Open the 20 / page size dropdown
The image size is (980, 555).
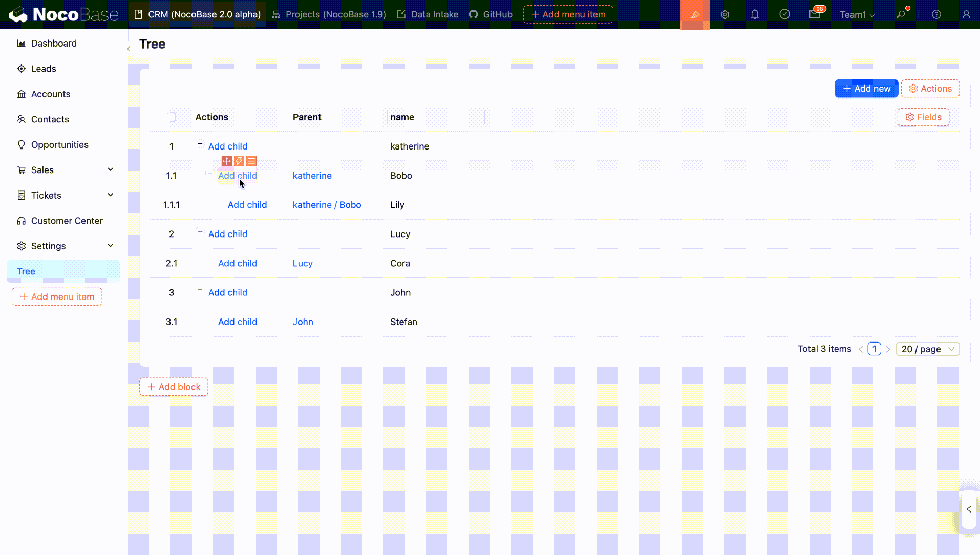[x=927, y=349]
